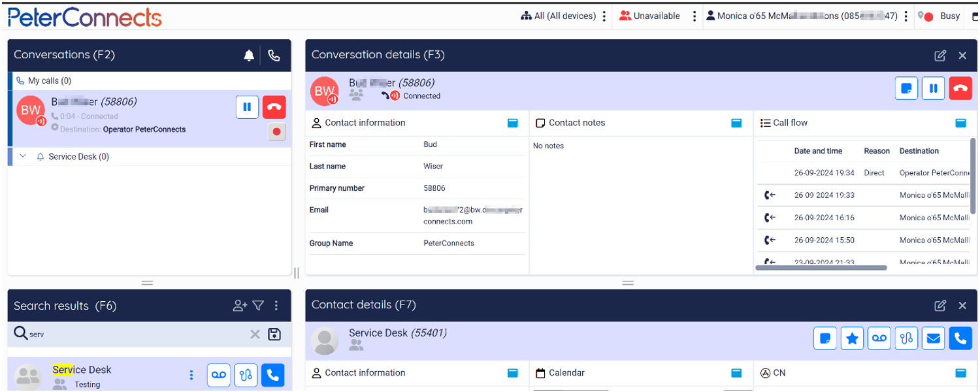End call from Conversation details header
The height and width of the screenshot is (392, 980).
coord(960,88)
